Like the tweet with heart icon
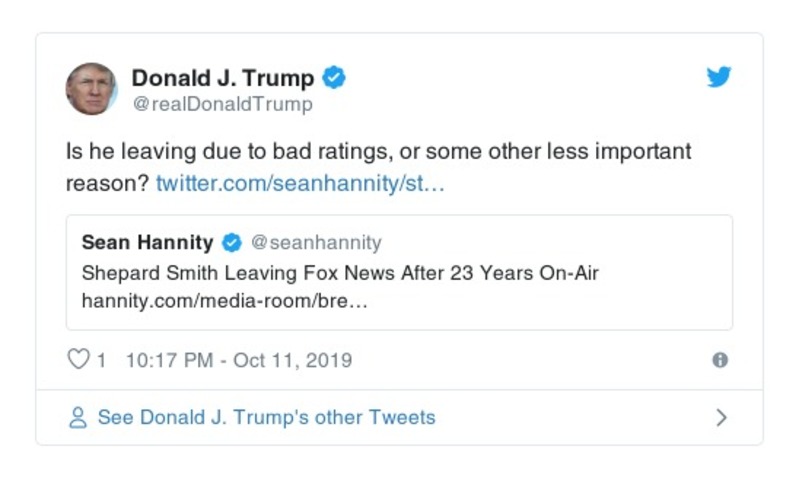Screen dimensions: 799x478 click(78, 359)
